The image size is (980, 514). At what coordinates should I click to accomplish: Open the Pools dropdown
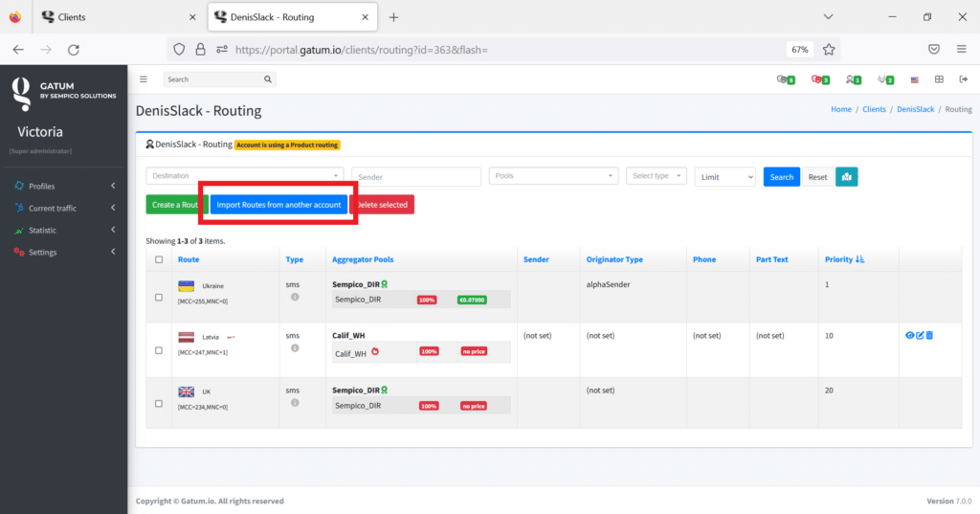click(x=553, y=176)
